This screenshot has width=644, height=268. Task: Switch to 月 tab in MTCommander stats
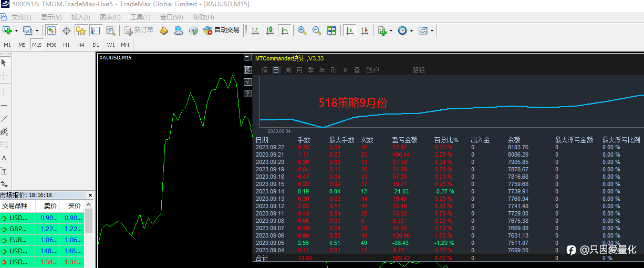(299, 70)
